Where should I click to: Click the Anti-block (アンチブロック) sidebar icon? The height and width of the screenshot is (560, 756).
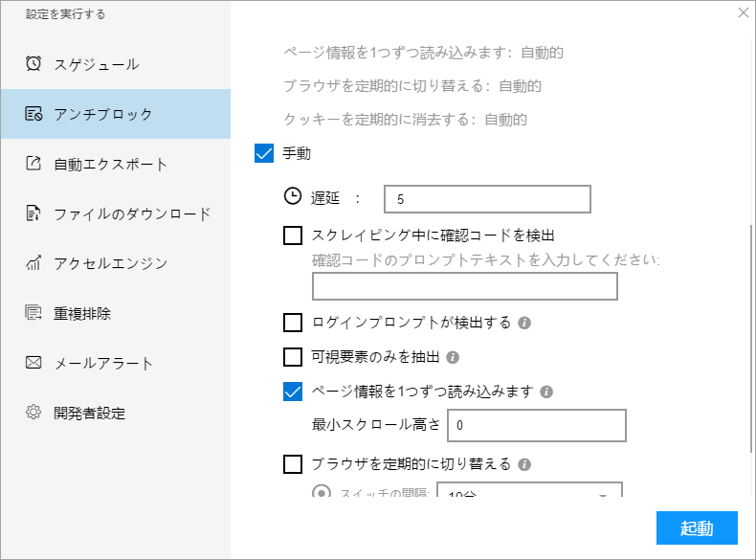[33, 114]
